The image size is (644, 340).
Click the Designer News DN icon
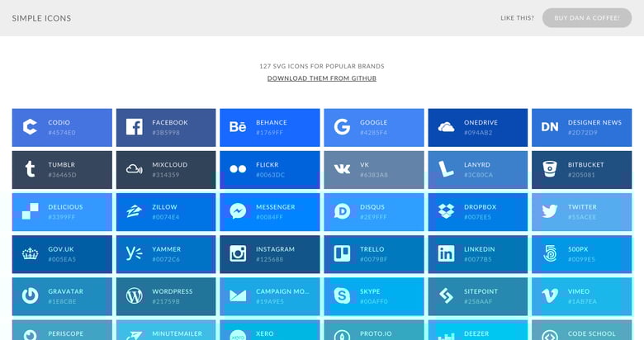(x=550, y=127)
